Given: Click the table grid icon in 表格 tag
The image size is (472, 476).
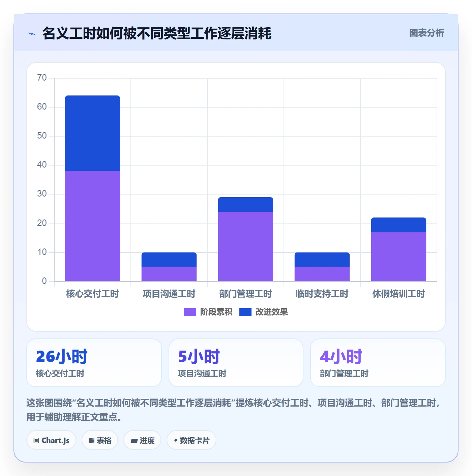Looking at the screenshot, I should pyautogui.click(x=91, y=440).
